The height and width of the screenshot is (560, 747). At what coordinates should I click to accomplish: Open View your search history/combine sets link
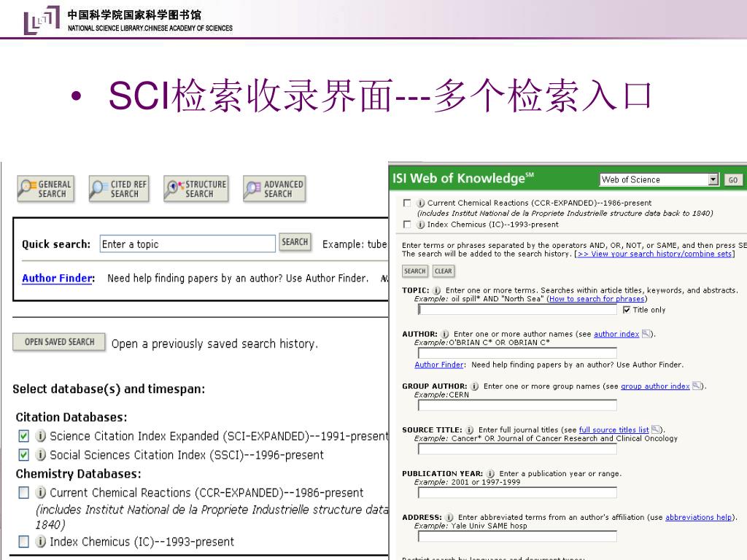click(x=654, y=254)
